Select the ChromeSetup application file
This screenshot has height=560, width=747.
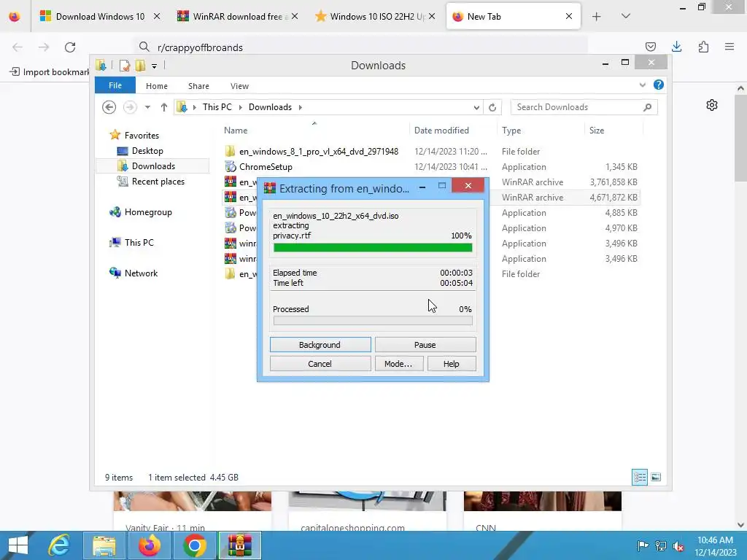[x=266, y=167]
